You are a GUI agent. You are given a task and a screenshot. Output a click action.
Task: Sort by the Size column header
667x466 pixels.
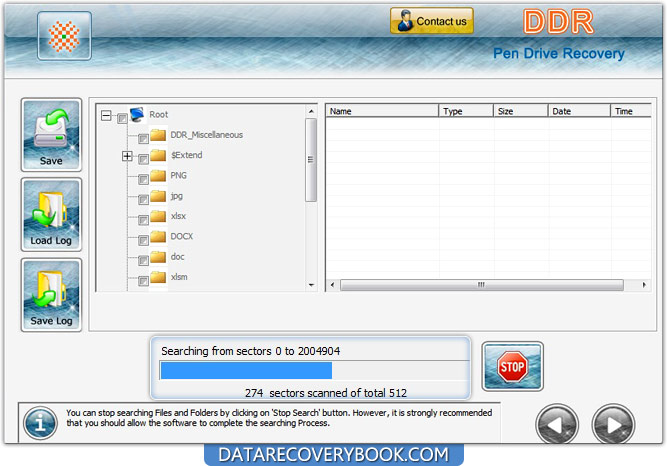click(x=521, y=111)
